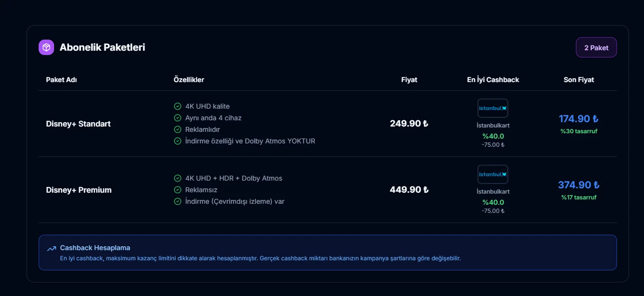The image size is (644, 296).
Task: Click the 374.90 ₺ final price
Action: 578,185
